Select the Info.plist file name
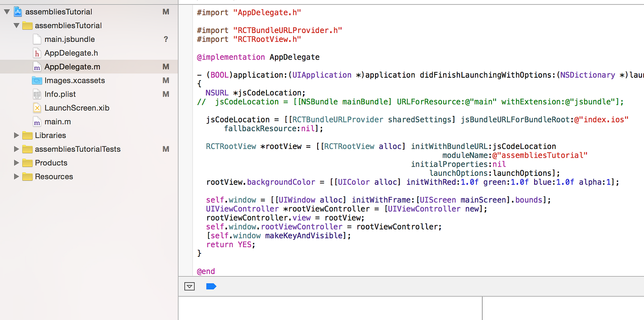The image size is (644, 320). coord(60,94)
